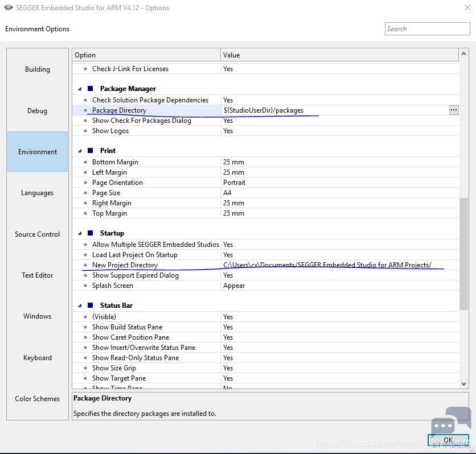476x454 pixels.
Task: Select the Show Logos option
Action: coord(110,131)
